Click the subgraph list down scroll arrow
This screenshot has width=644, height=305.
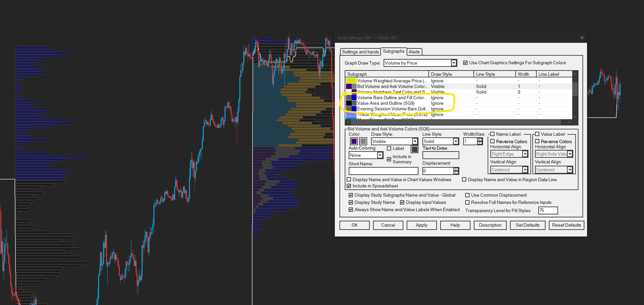point(575,116)
